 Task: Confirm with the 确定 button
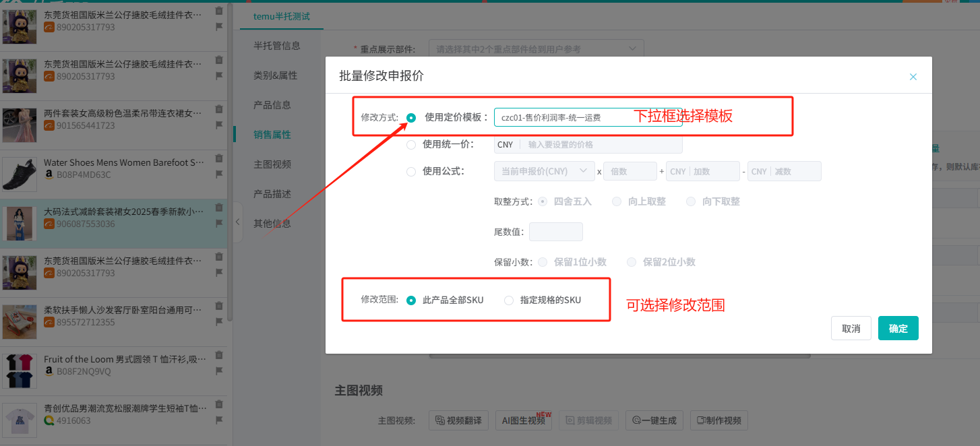pyautogui.click(x=898, y=329)
